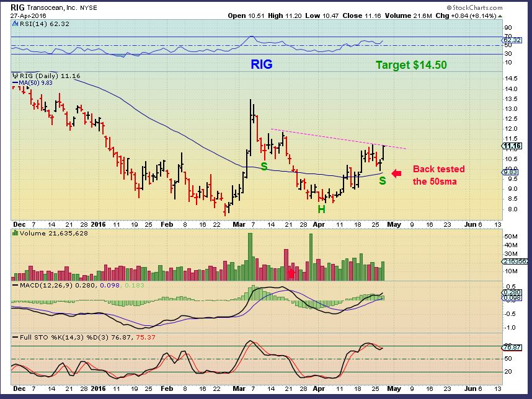Click the 11.16 last price tag
This screenshot has width=532, height=399.
coord(512,146)
